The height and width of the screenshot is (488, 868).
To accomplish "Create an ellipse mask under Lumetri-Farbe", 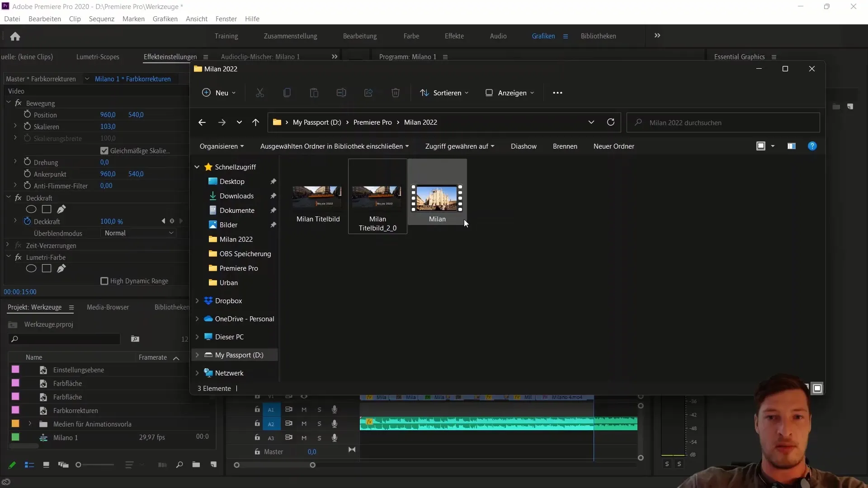I will [31, 268].
